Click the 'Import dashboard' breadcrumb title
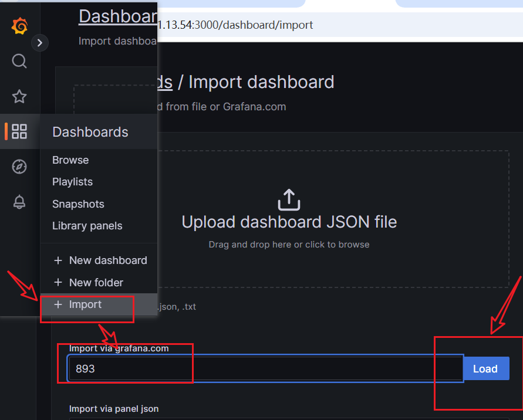The image size is (523, 420). (x=261, y=82)
